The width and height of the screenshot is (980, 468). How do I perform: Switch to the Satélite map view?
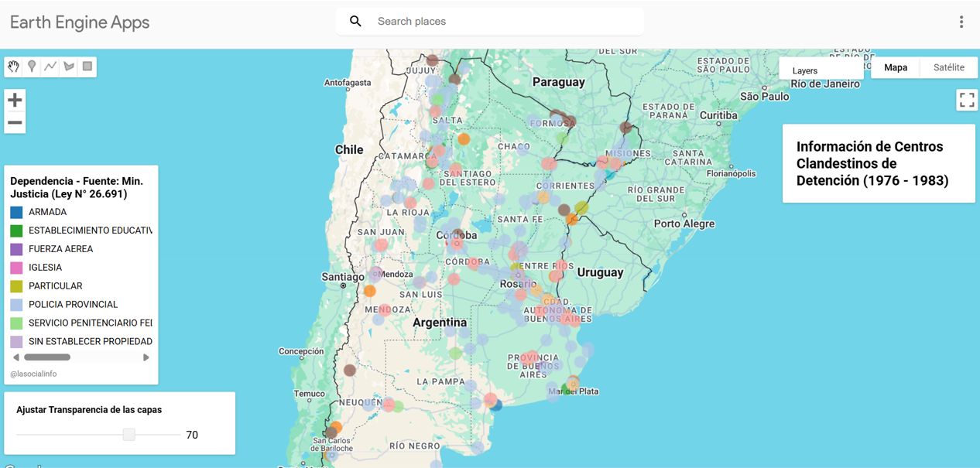[x=948, y=67]
